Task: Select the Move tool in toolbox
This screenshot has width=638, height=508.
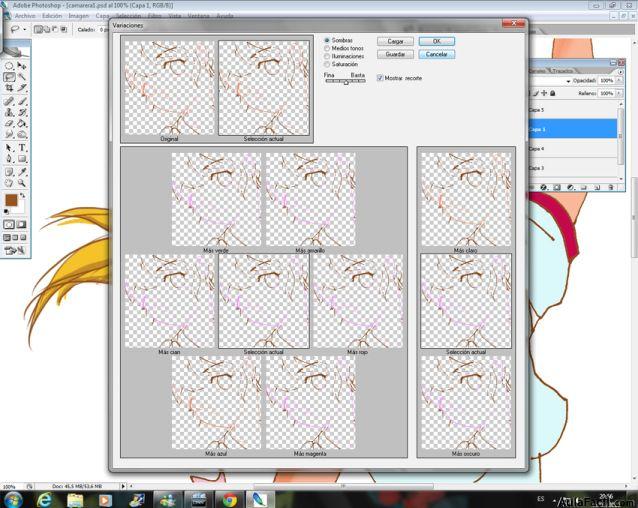Action: pos(22,66)
